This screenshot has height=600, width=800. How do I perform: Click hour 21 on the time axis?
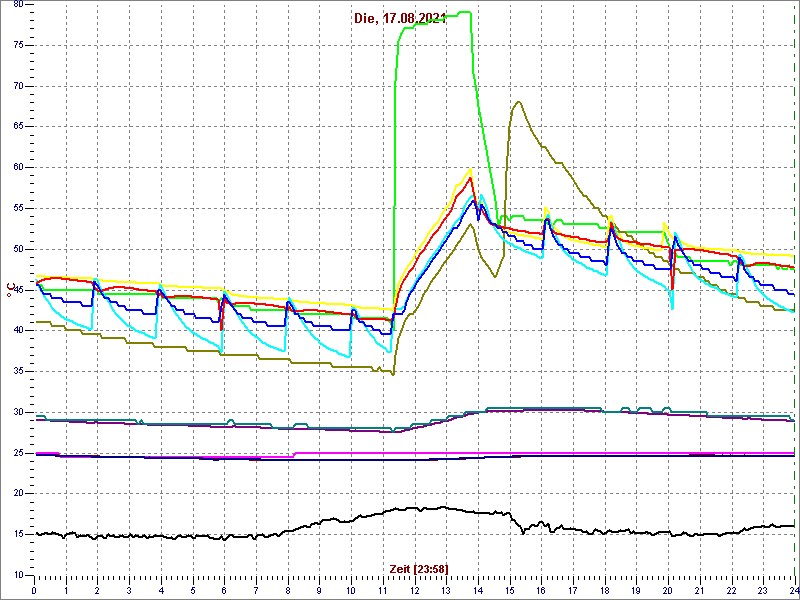(x=699, y=590)
